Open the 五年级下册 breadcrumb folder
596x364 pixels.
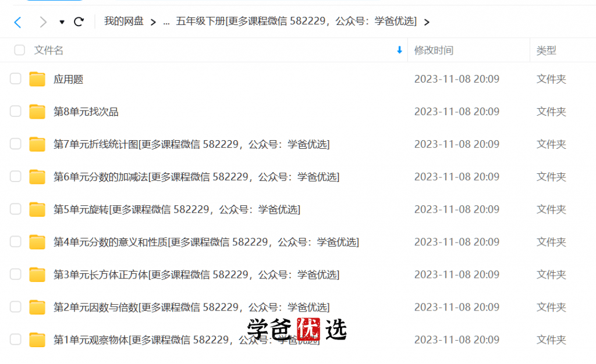click(x=296, y=22)
